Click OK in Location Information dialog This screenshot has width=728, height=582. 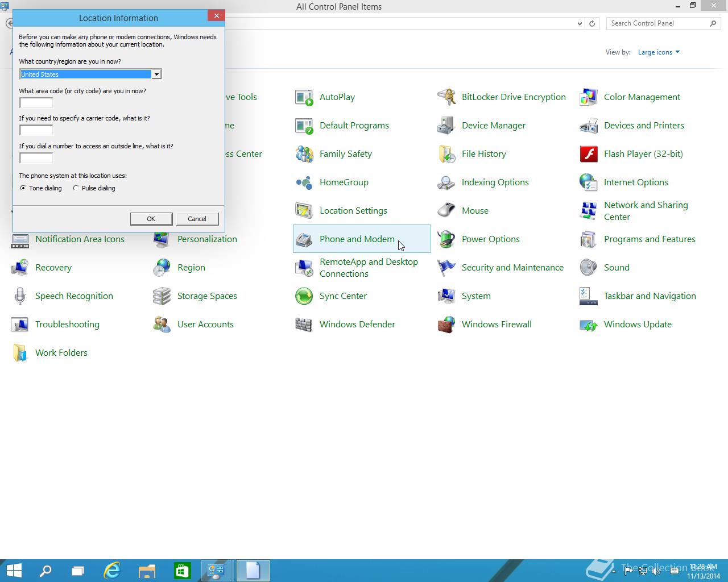tap(151, 219)
